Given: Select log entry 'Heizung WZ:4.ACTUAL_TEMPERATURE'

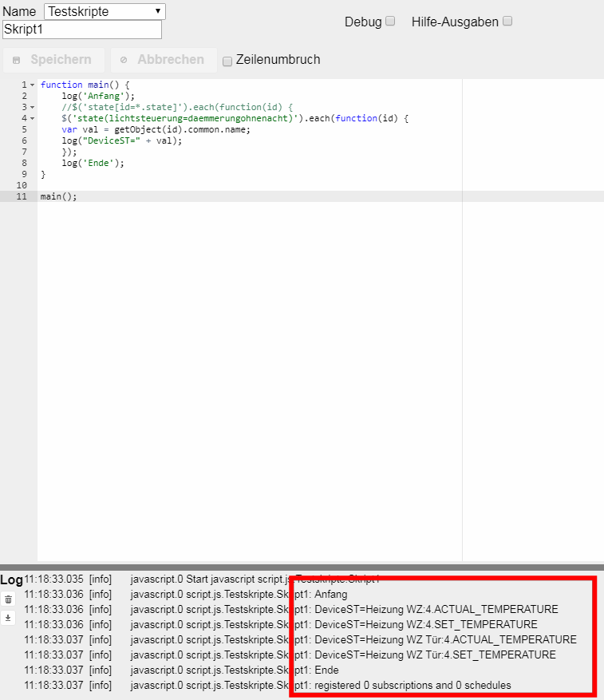Looking at the screenshot, I should click(x=291, y=609).
